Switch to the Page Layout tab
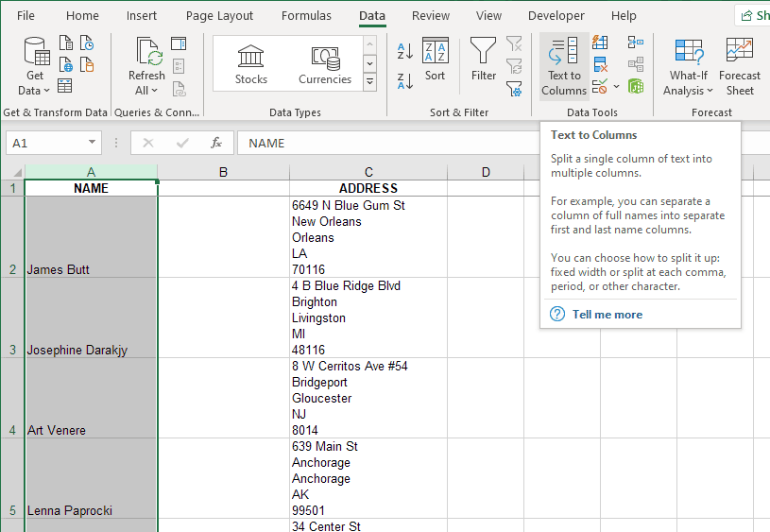 click(219, 16)
